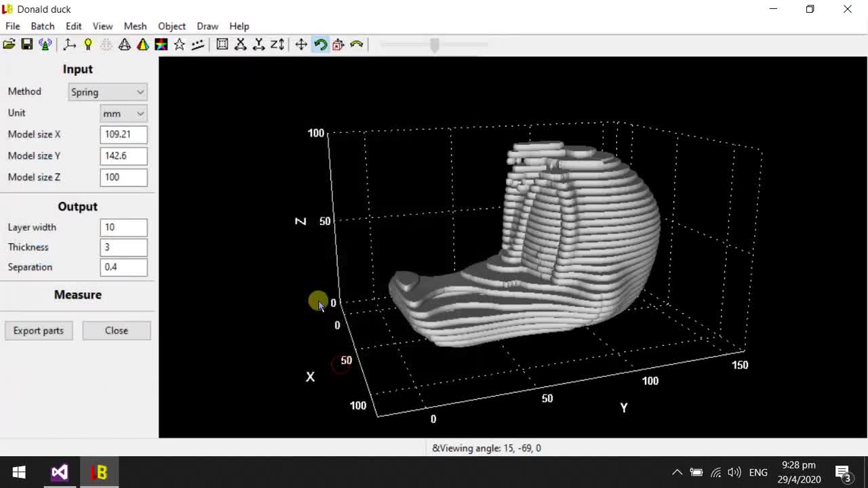Select the colored triangle surface icon
Viewport: 868px width, 488px height.
tap(142, 45)
